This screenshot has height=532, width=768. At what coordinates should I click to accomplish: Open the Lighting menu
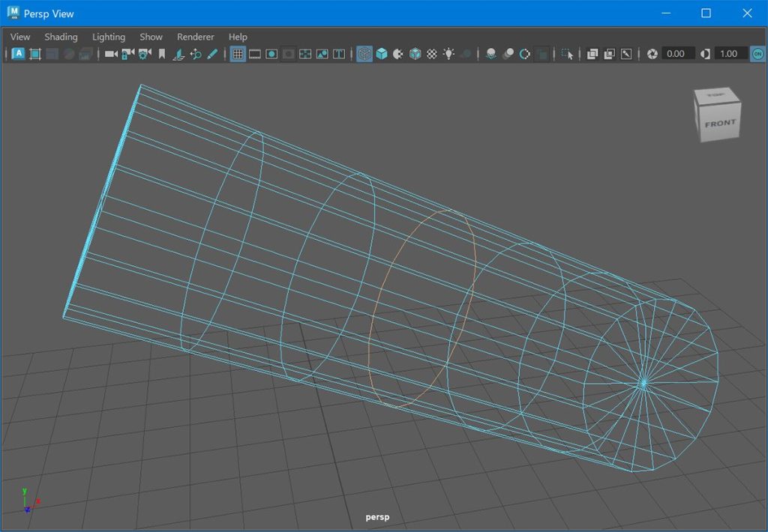(109, 37)
